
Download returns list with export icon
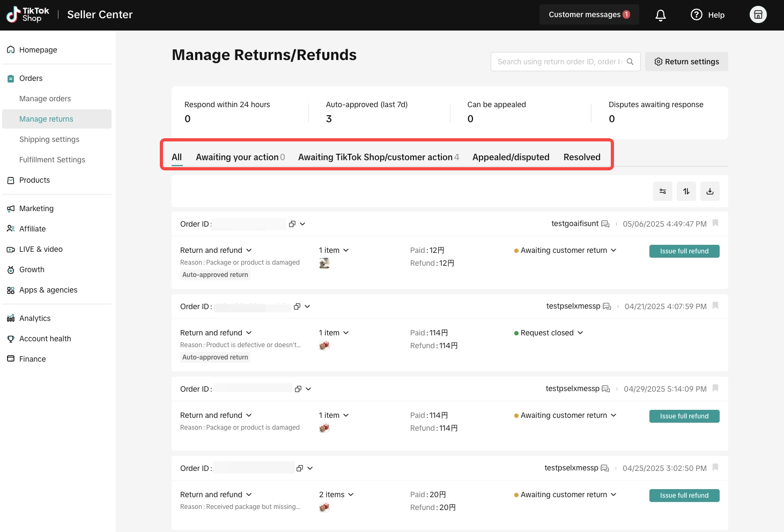[x=710, y=191]
